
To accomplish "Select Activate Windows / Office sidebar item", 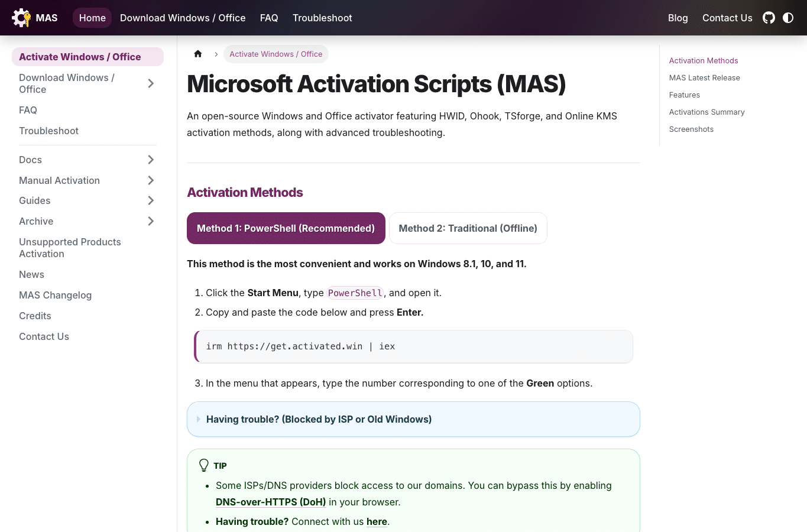I will (x=87, y=57).
